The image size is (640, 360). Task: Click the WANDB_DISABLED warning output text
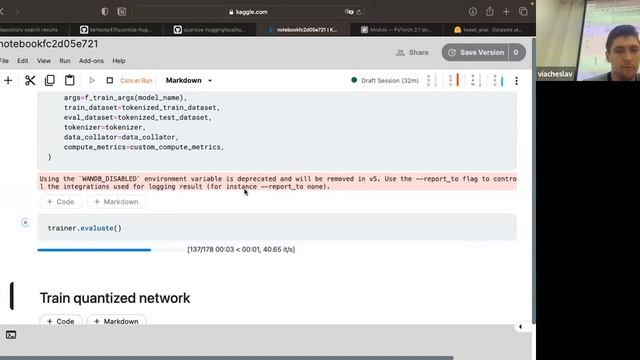point(278,182)
